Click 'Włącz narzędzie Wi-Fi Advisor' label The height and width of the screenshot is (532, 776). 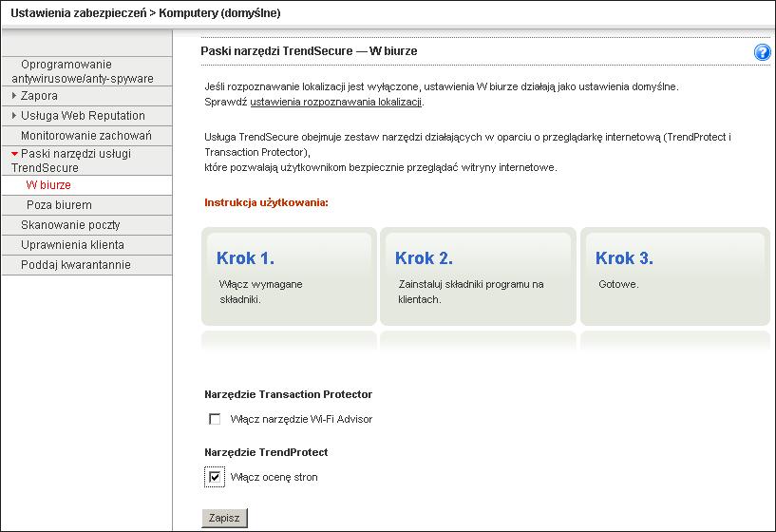(301, 419)
